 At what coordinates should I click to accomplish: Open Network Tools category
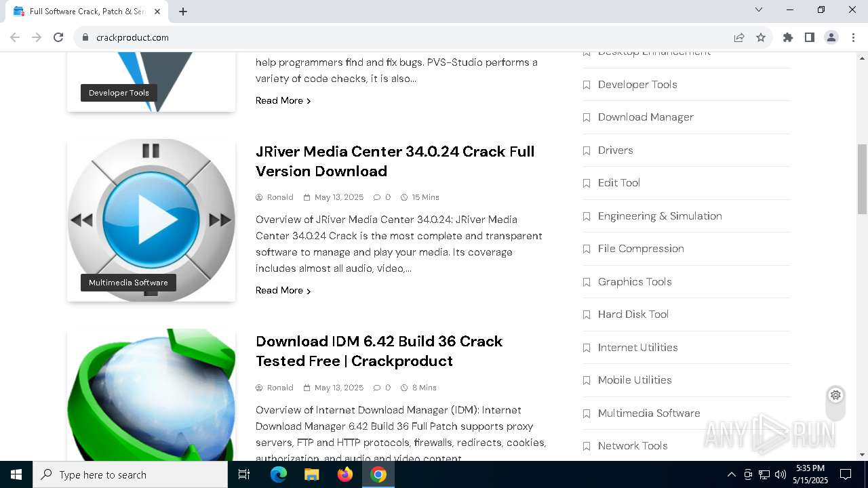[633, 446]
